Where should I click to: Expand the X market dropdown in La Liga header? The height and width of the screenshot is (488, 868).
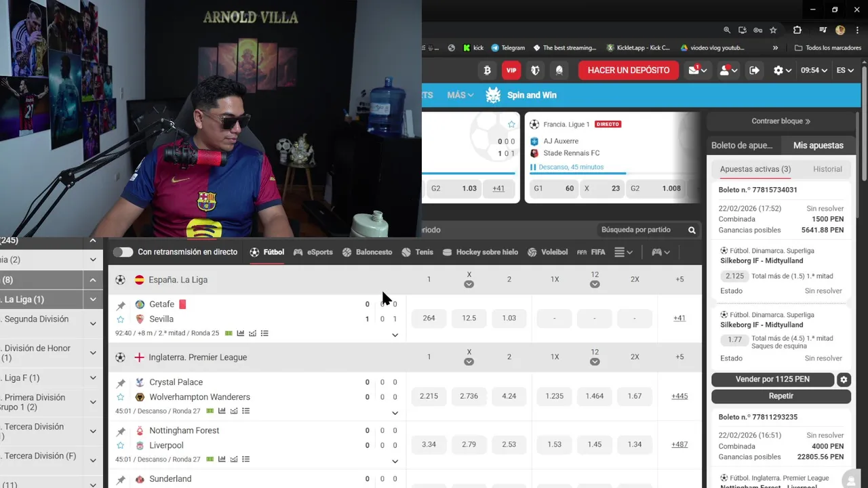(469, 285)
